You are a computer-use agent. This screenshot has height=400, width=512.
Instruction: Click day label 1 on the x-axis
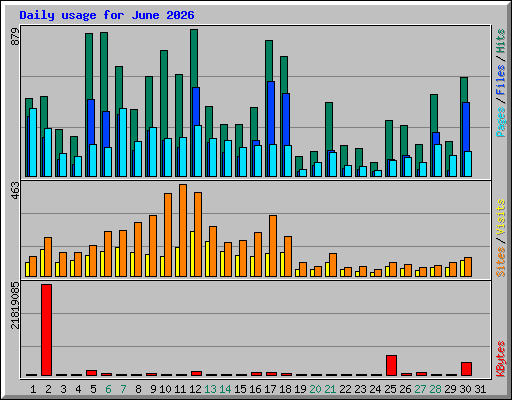[x=33, y=389]
